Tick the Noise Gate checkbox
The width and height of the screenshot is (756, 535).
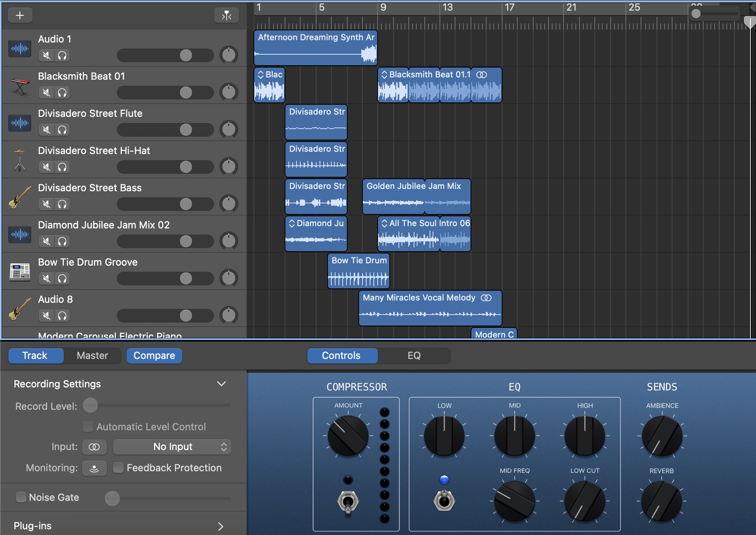21,497
